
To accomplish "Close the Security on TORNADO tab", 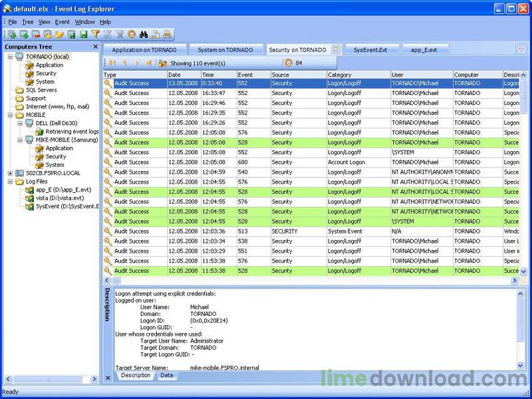I will (335, 49).
